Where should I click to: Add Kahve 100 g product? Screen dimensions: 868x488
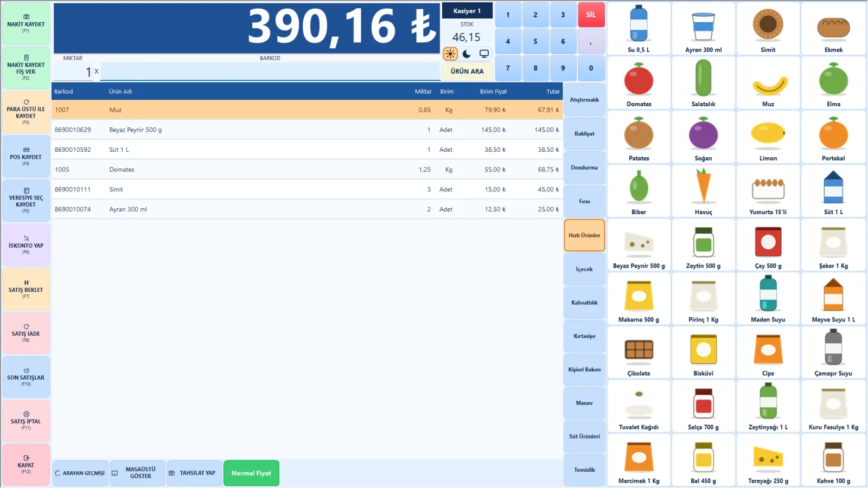click(833, 459)
